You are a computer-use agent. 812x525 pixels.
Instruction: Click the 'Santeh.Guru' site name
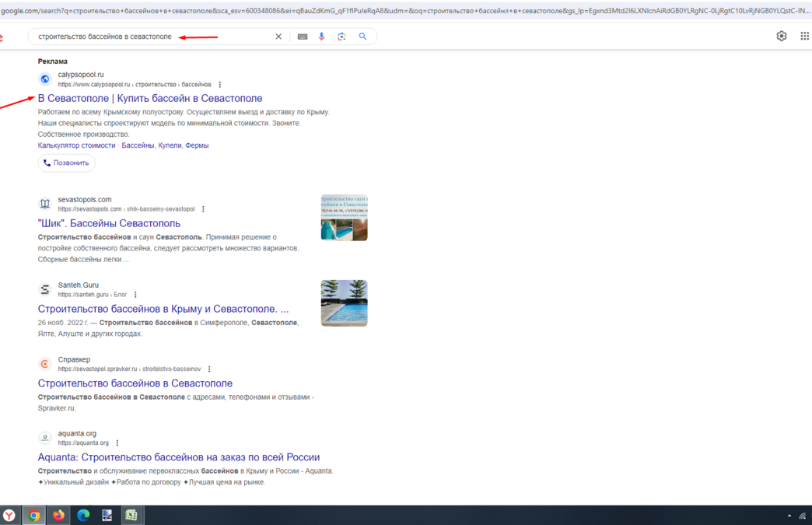pos(79,285)
